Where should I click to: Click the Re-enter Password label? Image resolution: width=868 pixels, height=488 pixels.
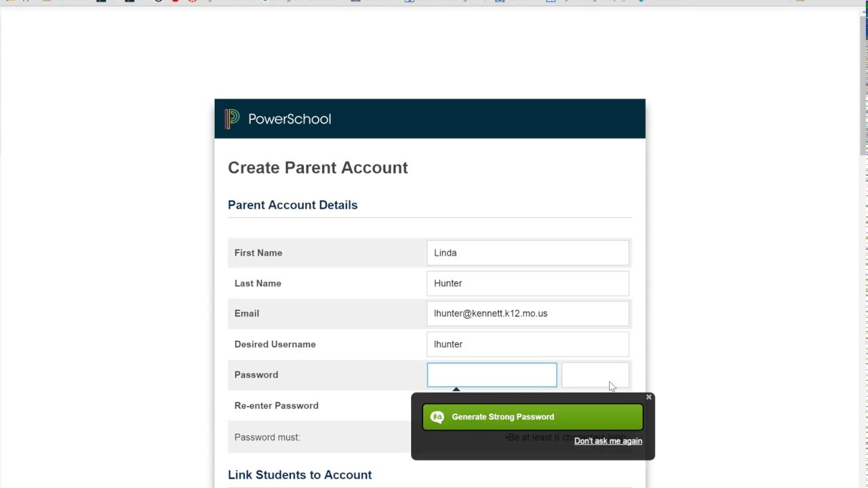pyautogui.click(x=276, y=405)
